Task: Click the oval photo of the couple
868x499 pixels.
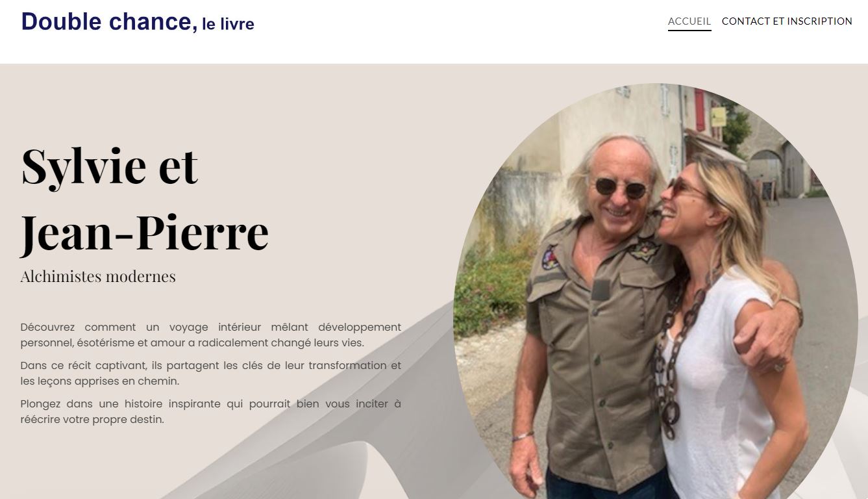Action: click(x=655, y=291)
